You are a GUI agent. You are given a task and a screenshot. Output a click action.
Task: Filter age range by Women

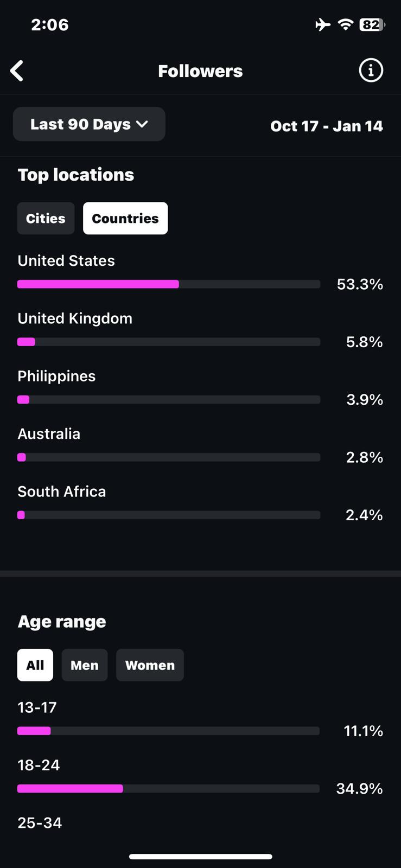(150, 665)
